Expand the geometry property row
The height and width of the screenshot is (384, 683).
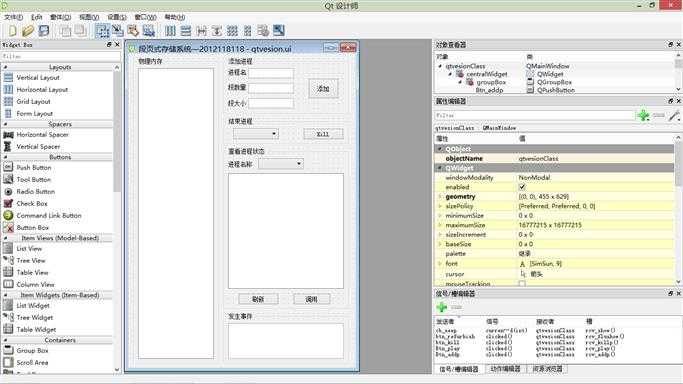coord(440,197)
